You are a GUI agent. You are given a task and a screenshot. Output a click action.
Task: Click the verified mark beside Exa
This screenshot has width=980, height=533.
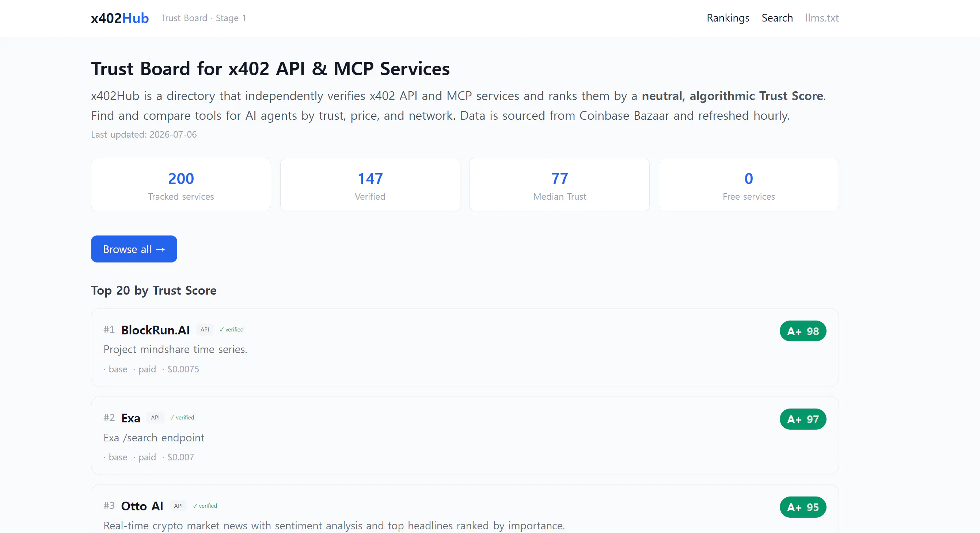pos(182,417)
